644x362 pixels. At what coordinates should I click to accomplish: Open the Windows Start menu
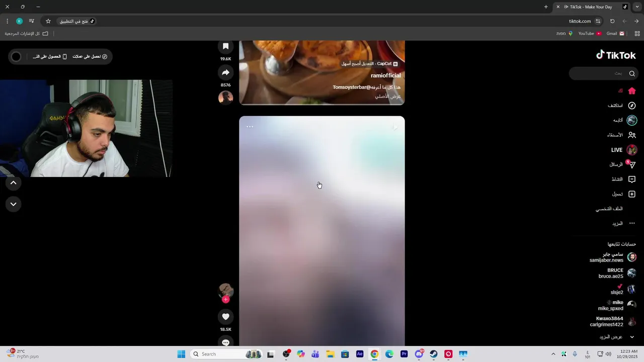181,354
